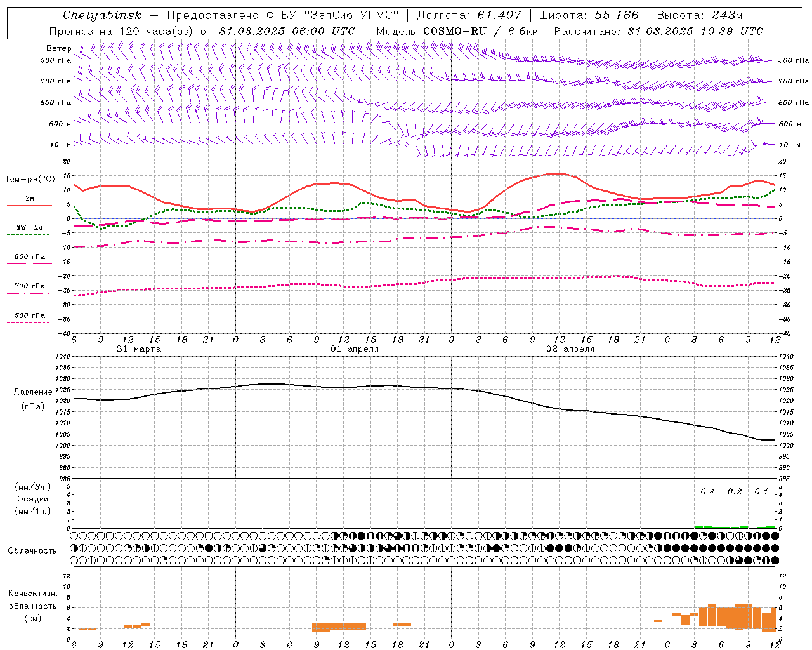Click the (гПа) unit label under Давление
The width and height of the screenshot is (812, 650).
(x=33, y=406)
